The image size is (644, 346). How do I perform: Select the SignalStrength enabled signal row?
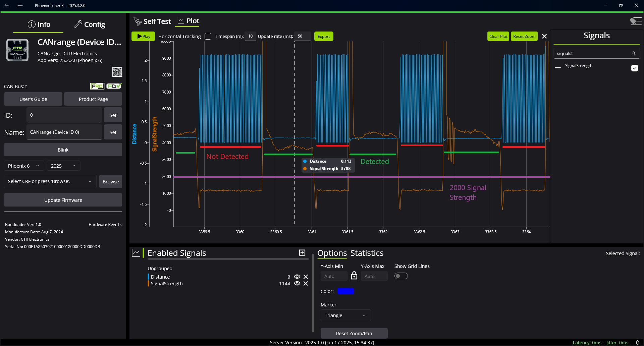tap(228, 284)
